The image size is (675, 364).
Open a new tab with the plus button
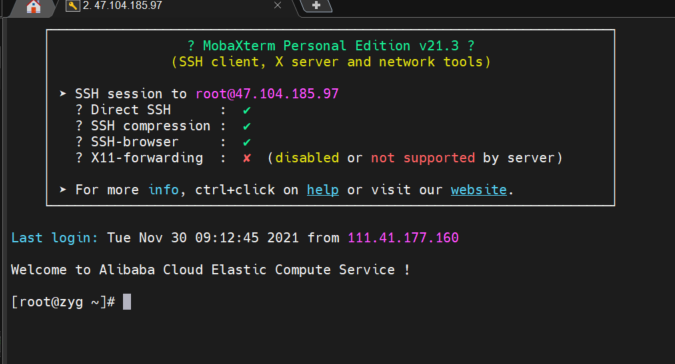[x=316, y=5]
